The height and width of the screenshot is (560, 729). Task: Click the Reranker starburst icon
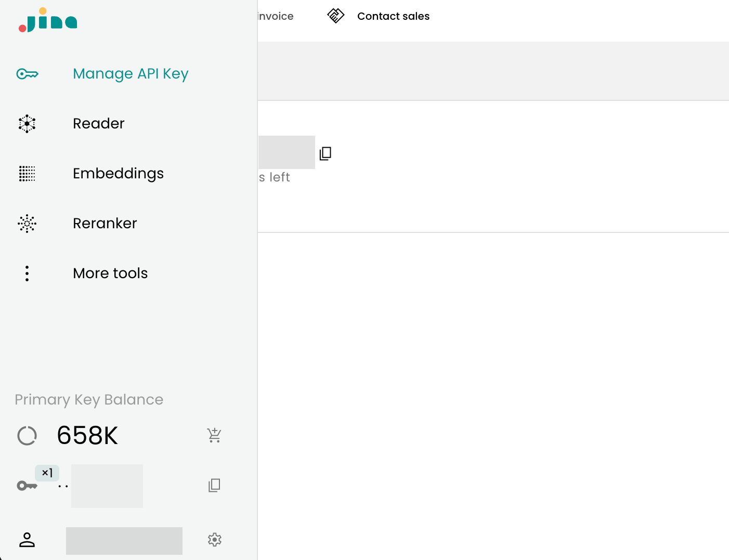click(27, 224)
